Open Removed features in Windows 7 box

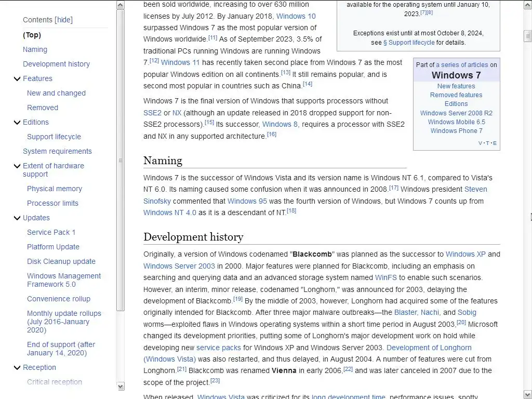tap(456, 95)
